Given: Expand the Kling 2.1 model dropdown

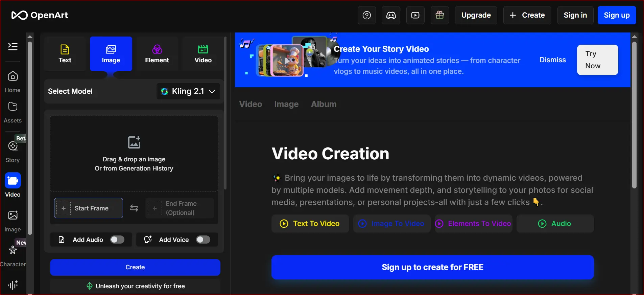Looking at the screenshot, I should click(189, 91).
